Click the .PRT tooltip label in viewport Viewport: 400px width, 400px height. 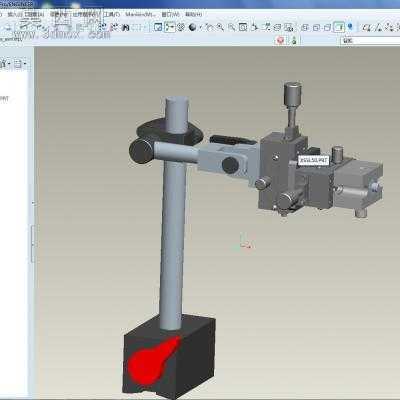click(x=313, y=160)
